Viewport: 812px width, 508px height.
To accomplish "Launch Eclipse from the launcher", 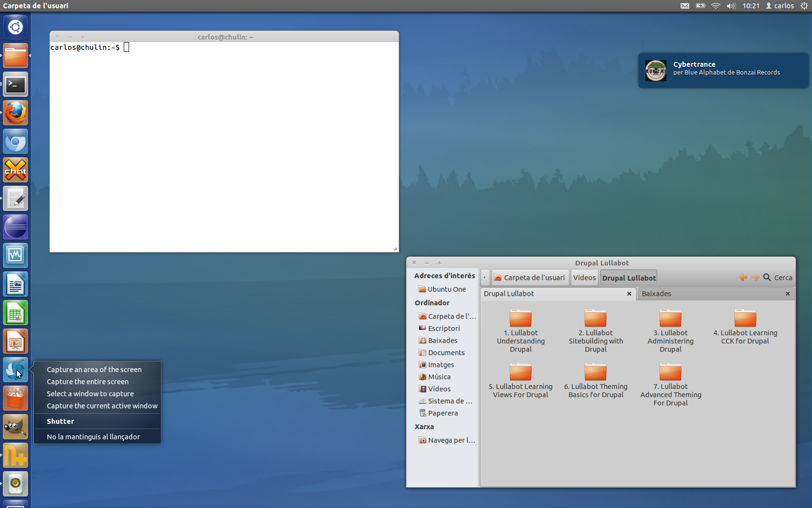I will [x=15, y=227].
